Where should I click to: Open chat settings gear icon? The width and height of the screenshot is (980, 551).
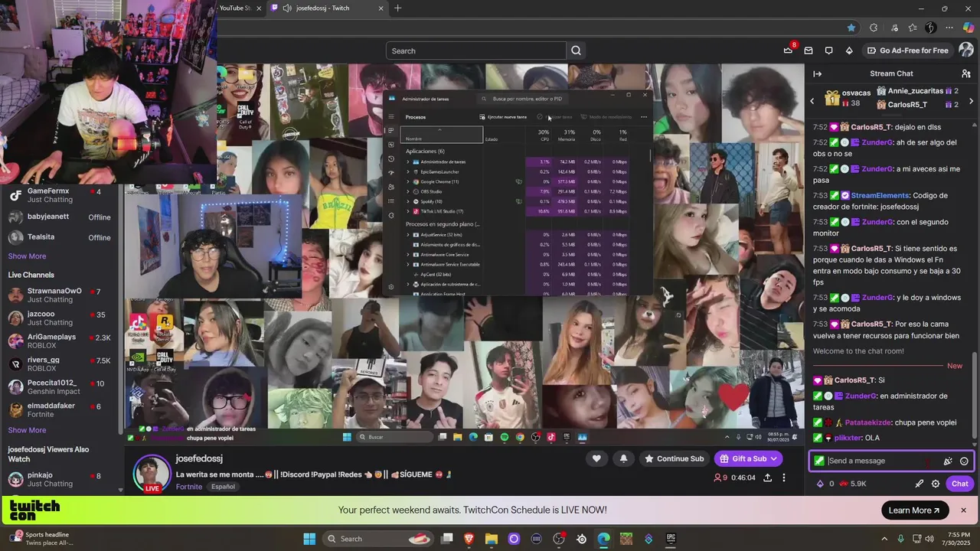(936, 484)
